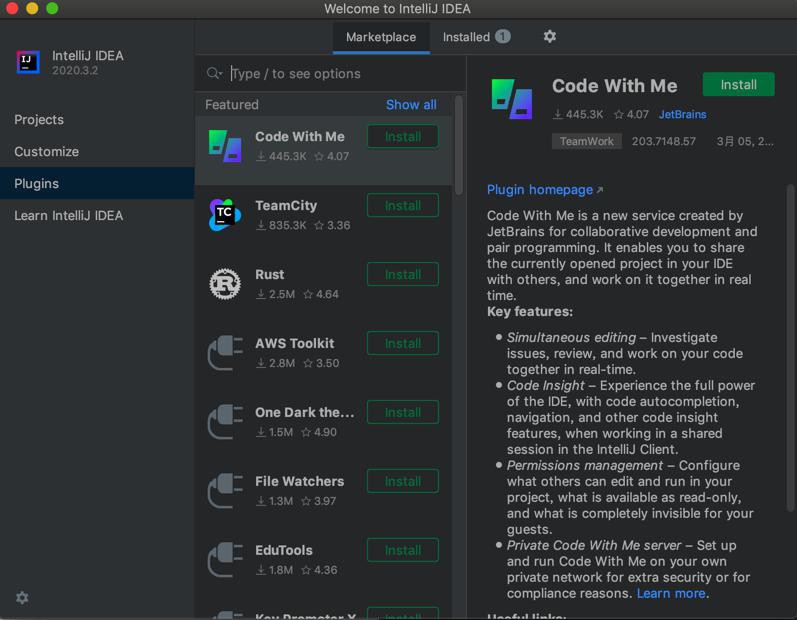
Task: Follow the Learn more link
Action: [671, 593]
